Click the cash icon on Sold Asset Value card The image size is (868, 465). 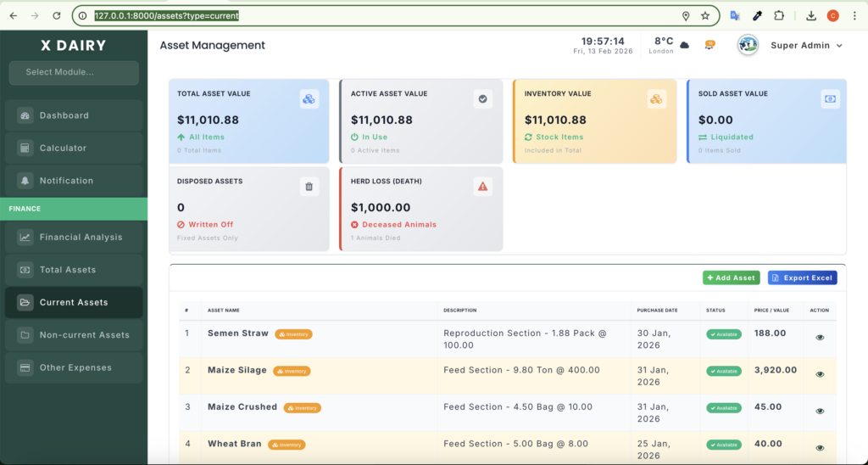(x=830, y=99)
